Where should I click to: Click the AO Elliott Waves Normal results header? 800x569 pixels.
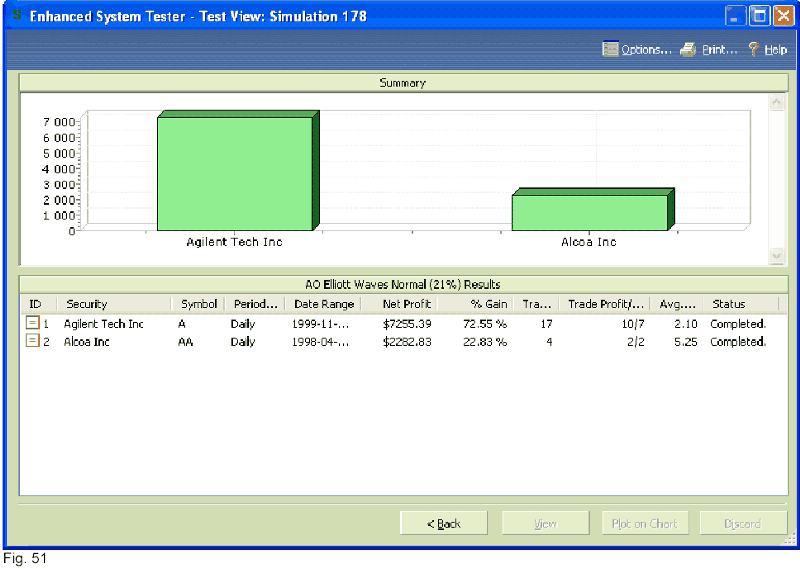click(x=403, y=284)
